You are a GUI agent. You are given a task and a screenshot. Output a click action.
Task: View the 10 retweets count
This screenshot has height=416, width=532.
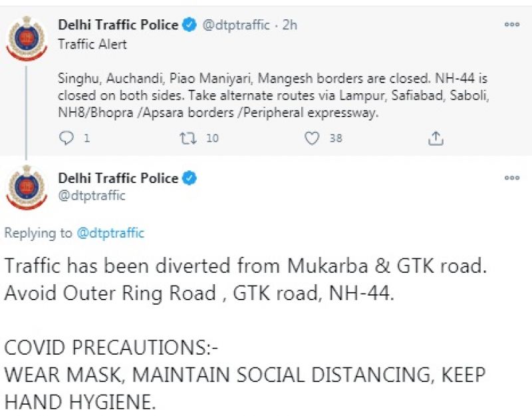pos(212,138)
